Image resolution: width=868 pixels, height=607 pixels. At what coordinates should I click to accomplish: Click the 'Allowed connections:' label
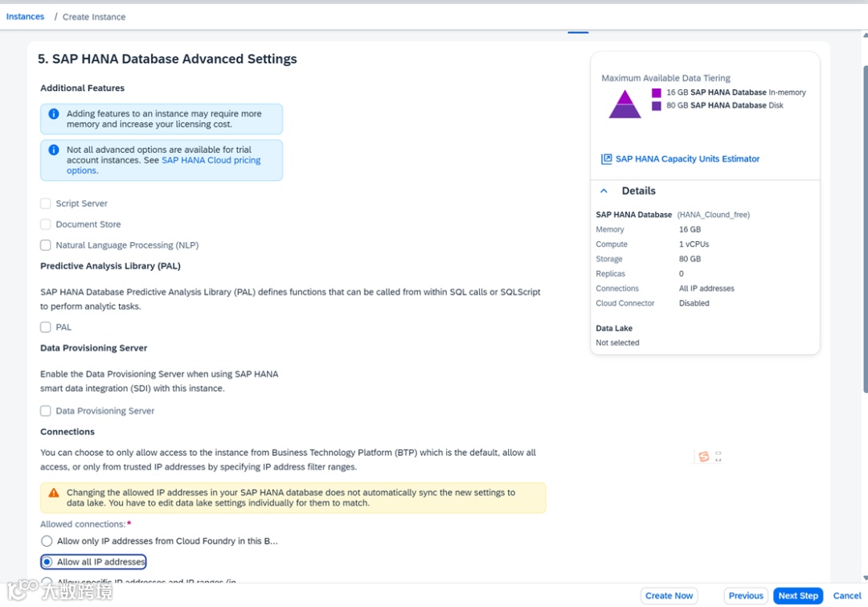(83, 524)
